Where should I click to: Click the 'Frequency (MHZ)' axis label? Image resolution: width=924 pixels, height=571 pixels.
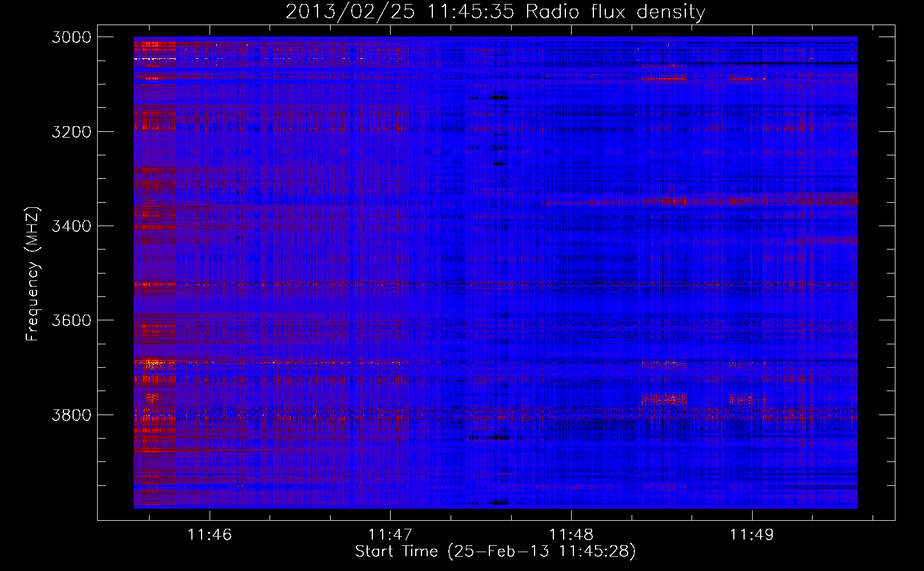[33, 274]
